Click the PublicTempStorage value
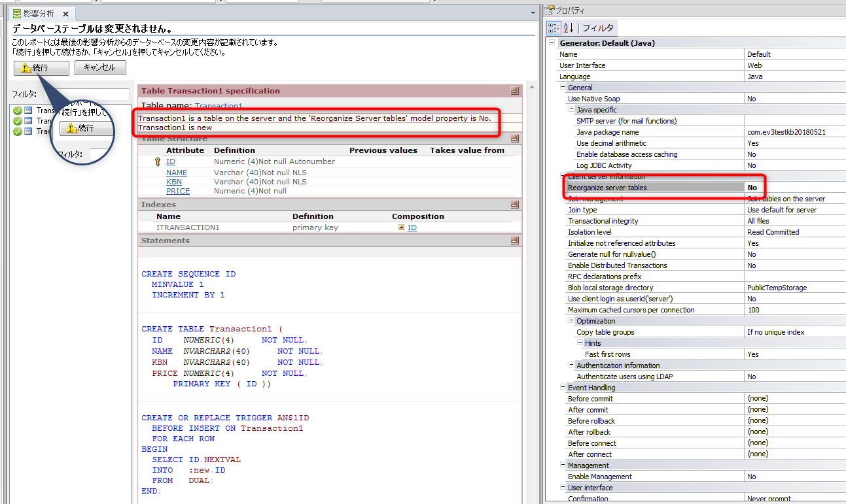 tap(777, 288)
